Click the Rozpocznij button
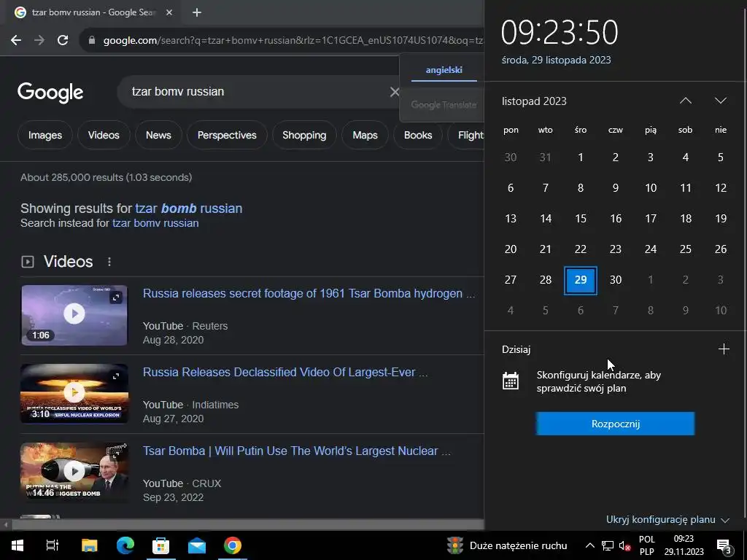 point(615,424)
